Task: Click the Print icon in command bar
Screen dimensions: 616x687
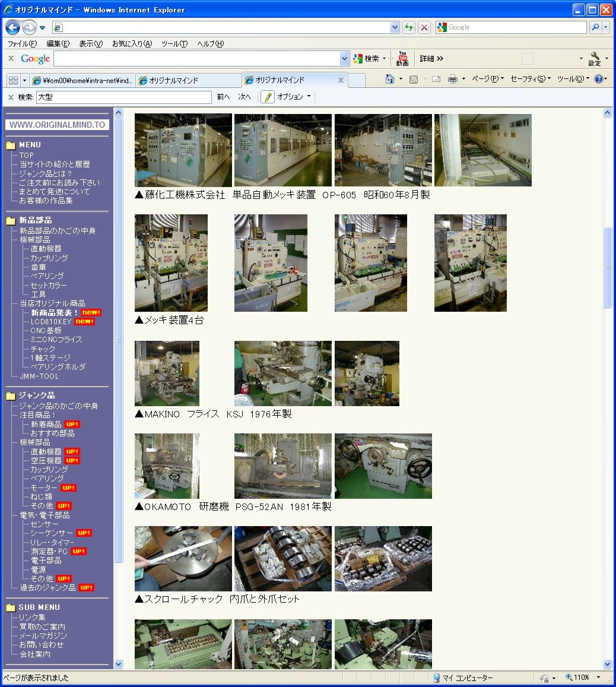Action: pyautogui.click(x=453, y=79)
